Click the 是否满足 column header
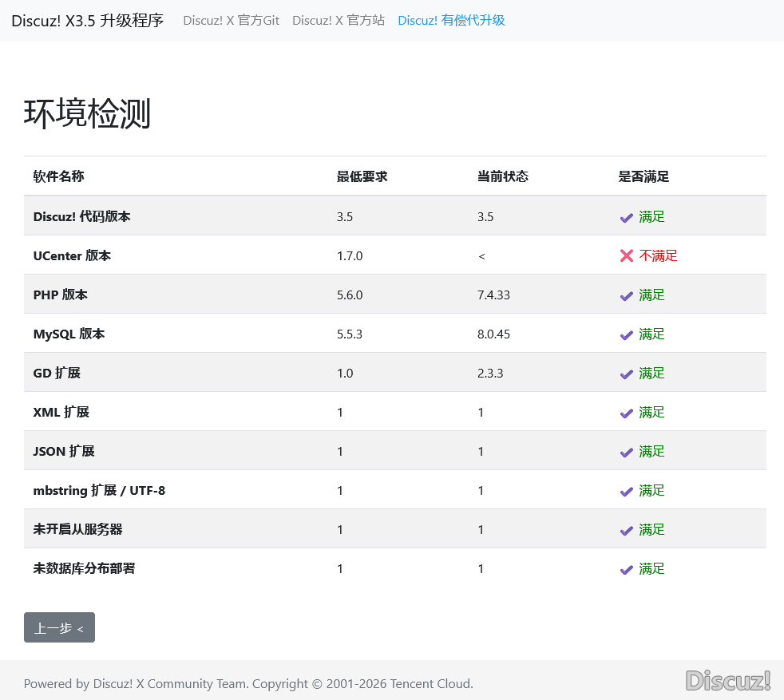Image resolution: width=784 pixels, height=700 pixels. pos(643,176)
